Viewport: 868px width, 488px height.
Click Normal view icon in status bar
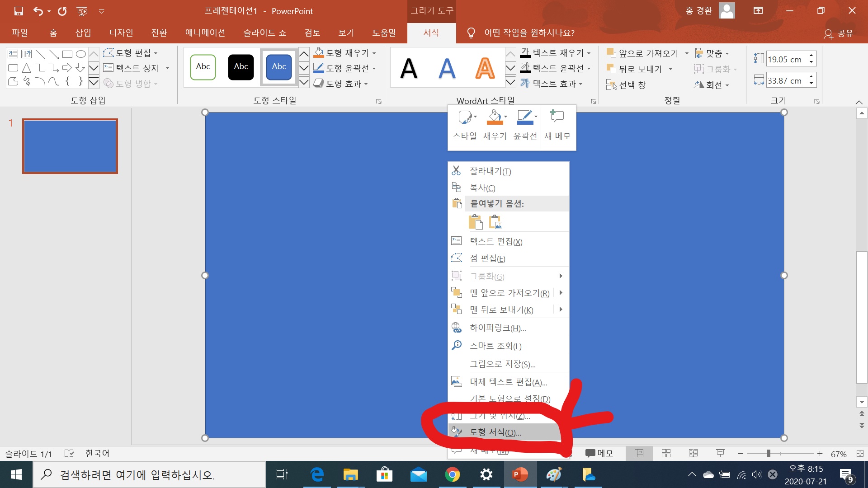(x=639, y=453)
